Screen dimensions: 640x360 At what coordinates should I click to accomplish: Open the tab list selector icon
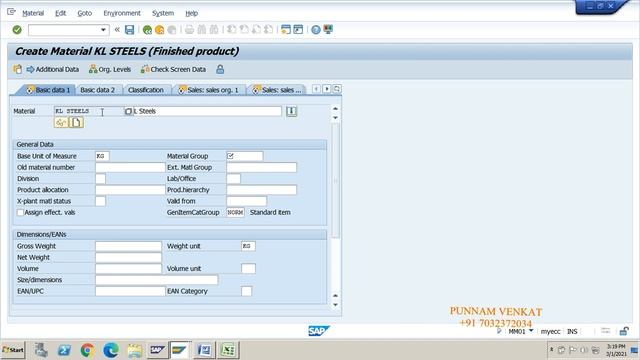coord(337,89)
